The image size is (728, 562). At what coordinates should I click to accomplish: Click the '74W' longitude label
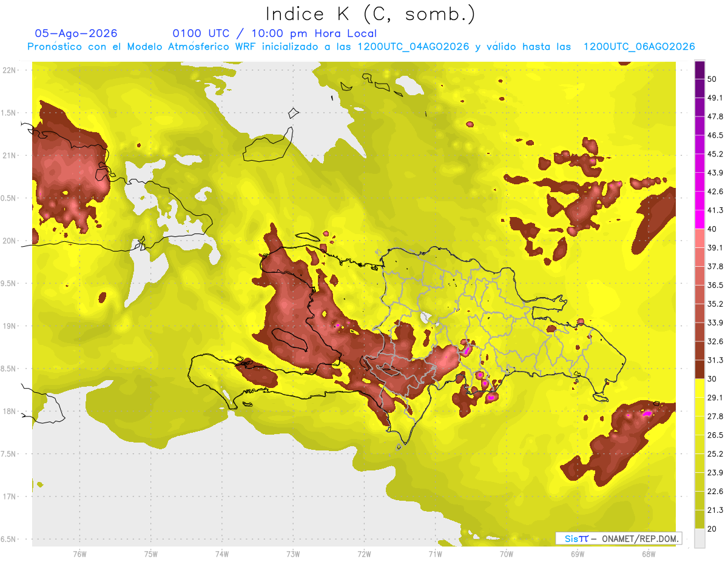coord(221,554)
